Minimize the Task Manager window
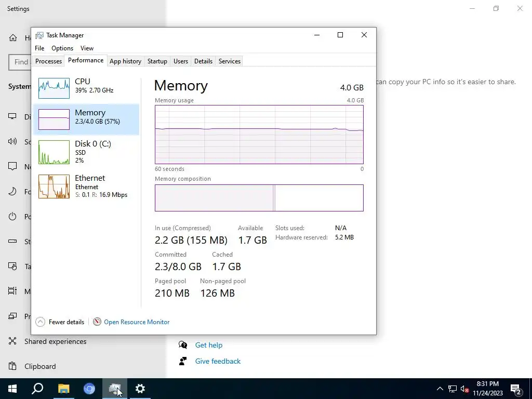Viewport: 532px width, 399px height. click(x=317, y=35)
